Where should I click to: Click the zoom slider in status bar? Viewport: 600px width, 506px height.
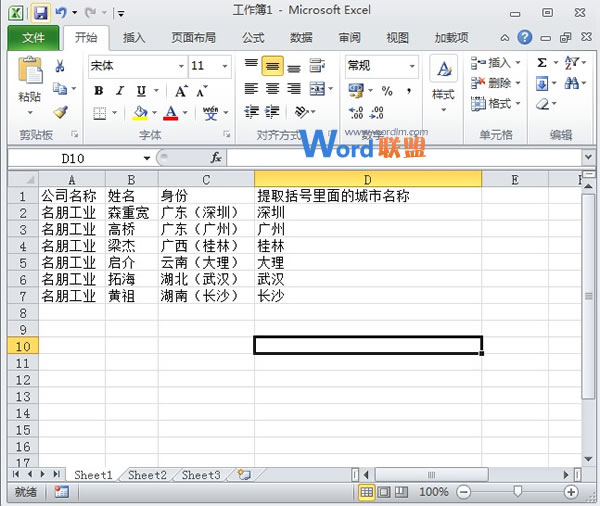[x=517, y=492]
